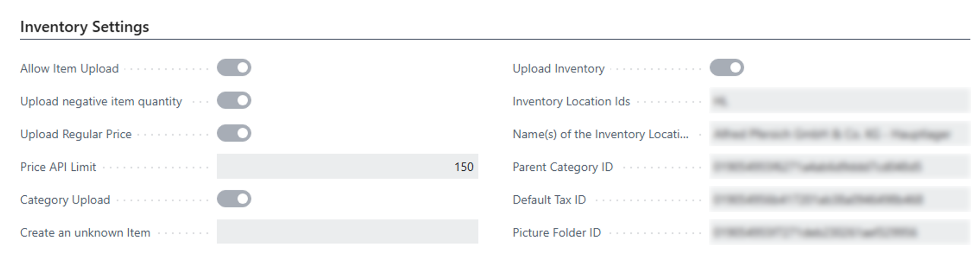Toggle the Allow Item Upload switch

click(x=234, y=68)
